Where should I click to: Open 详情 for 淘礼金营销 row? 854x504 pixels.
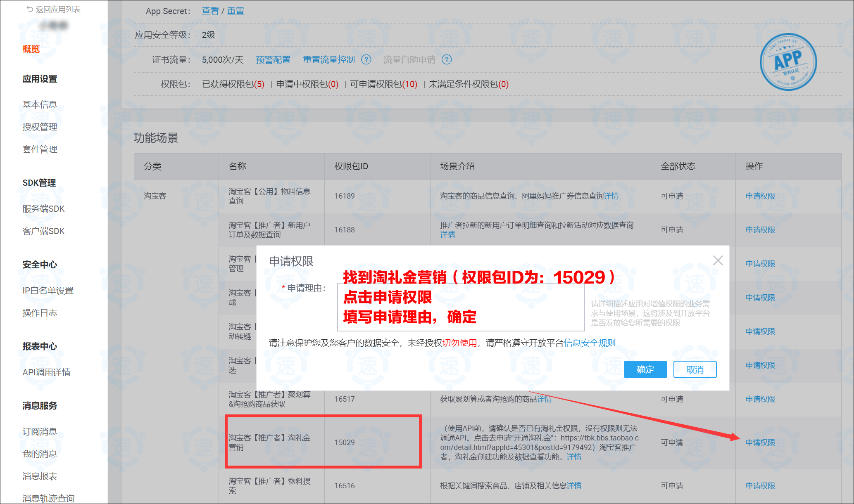[574, 457]
